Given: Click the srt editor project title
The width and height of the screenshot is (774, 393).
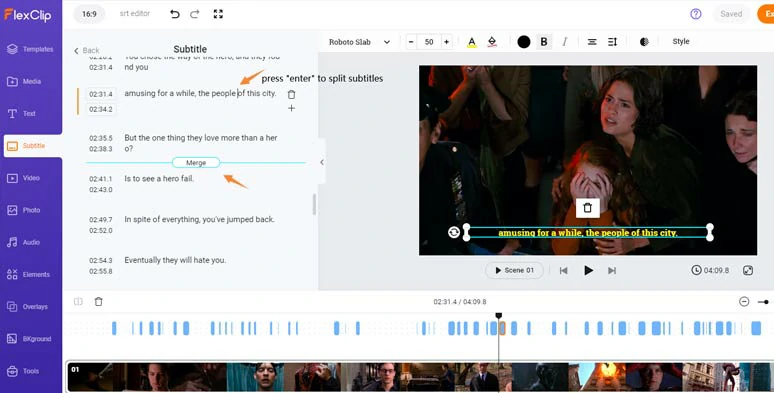Looking at the screenshot, I should (x=135, y=13).
